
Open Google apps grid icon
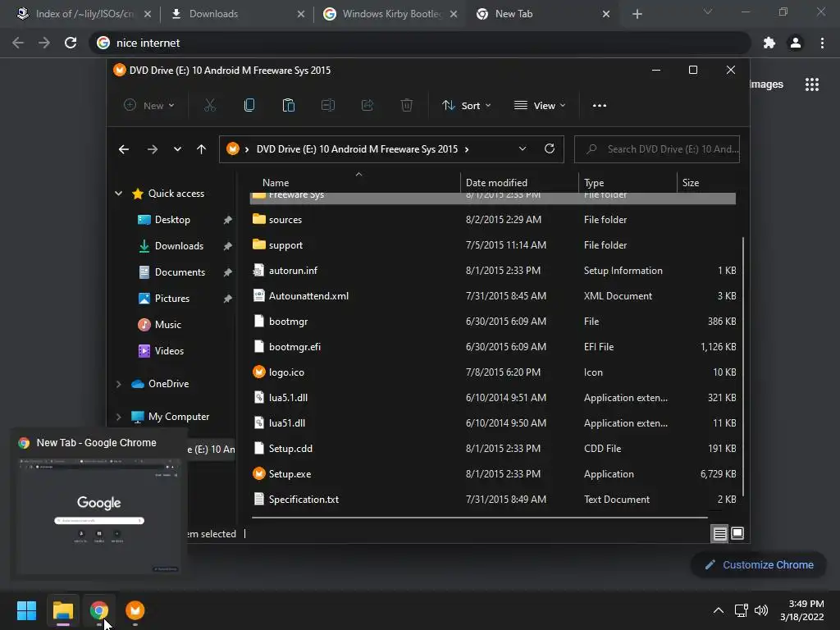tap(812, 84)
